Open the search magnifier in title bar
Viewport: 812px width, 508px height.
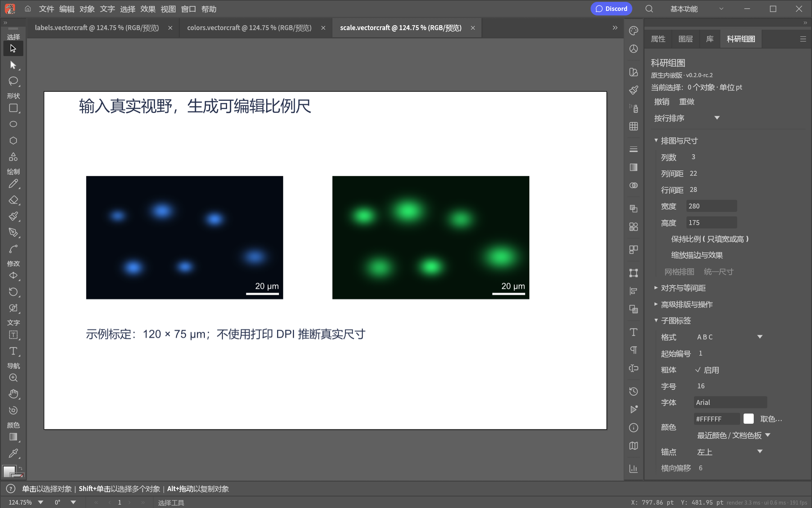pyautogui.click(x=649, y=9)
